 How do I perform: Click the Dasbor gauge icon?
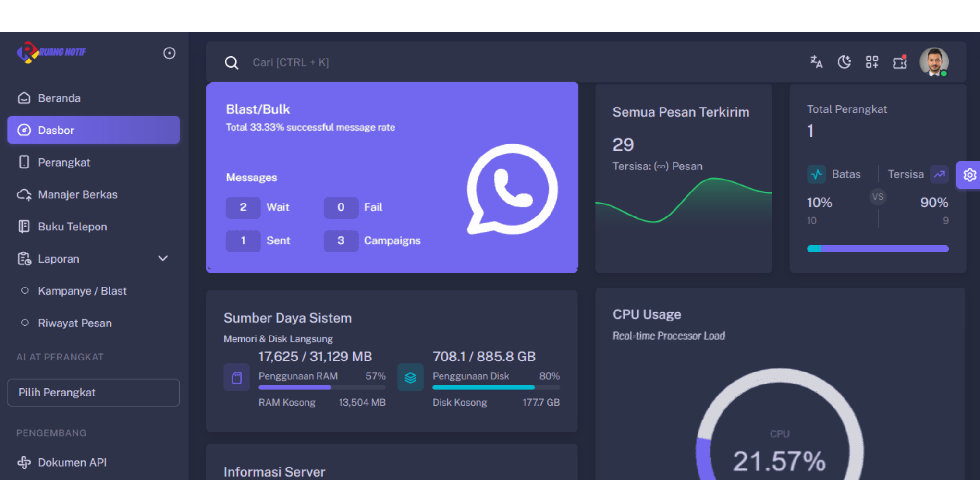tap(24, 130)
